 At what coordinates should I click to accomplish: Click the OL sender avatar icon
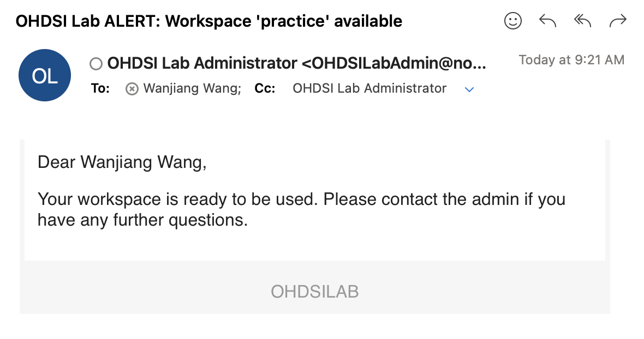44,75
